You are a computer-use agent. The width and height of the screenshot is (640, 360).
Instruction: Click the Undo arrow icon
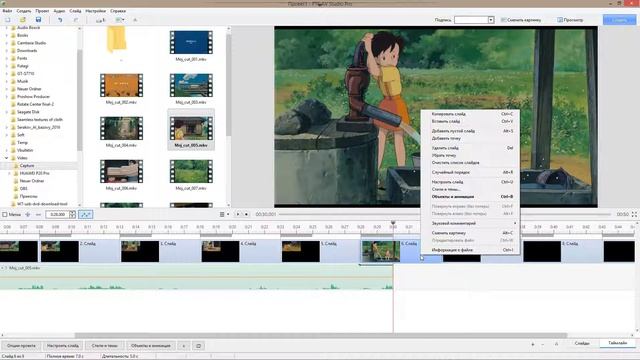tap(60, 20)
